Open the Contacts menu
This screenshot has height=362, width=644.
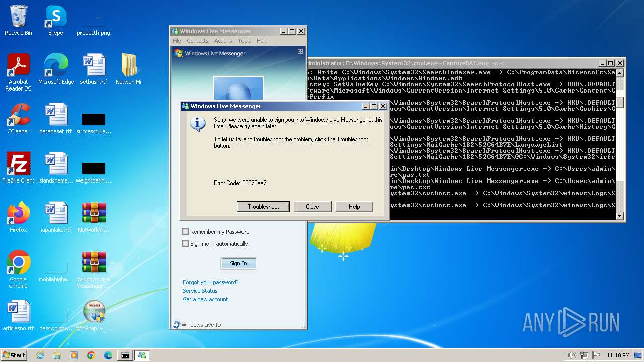click(197, 41)
